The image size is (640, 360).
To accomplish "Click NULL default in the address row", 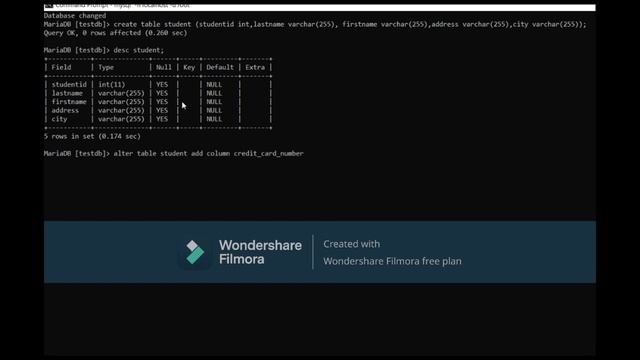I will click(x=214, y=110).
